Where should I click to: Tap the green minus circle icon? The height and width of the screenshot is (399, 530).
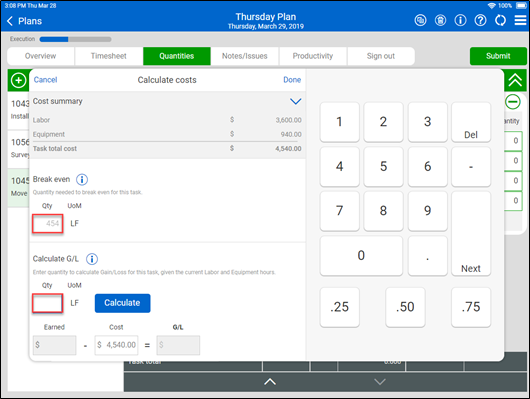click(x=513, y=102)
